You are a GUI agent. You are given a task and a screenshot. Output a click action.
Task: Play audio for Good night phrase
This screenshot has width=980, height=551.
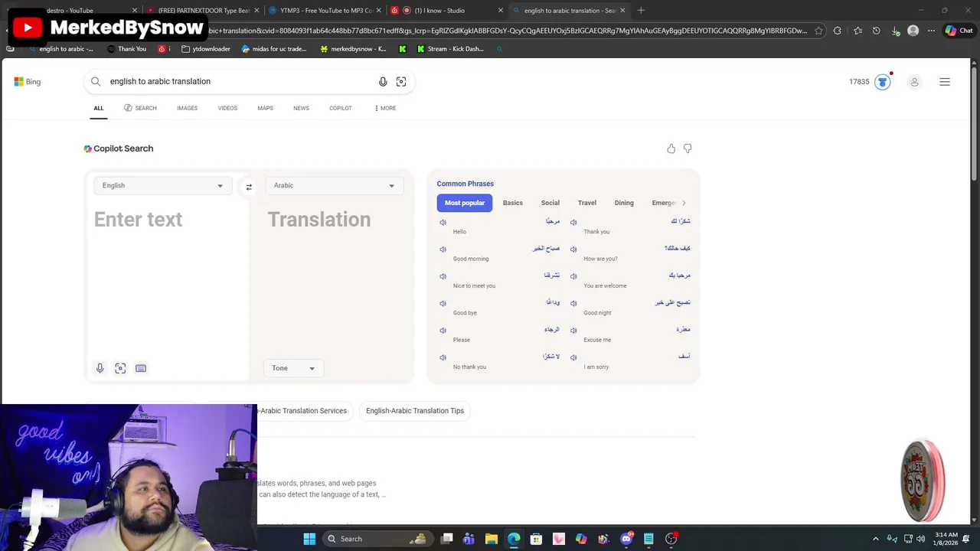(x=573, y=304)
